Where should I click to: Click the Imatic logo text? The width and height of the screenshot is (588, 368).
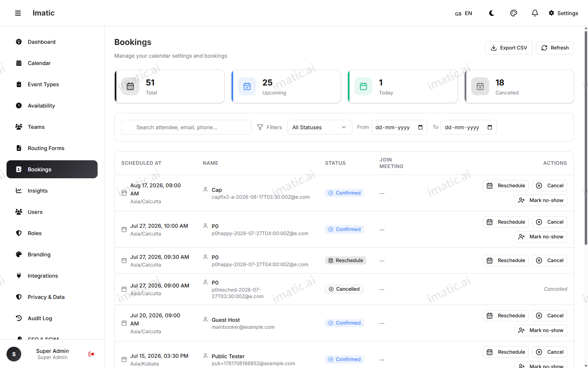(x=44, y=13)
